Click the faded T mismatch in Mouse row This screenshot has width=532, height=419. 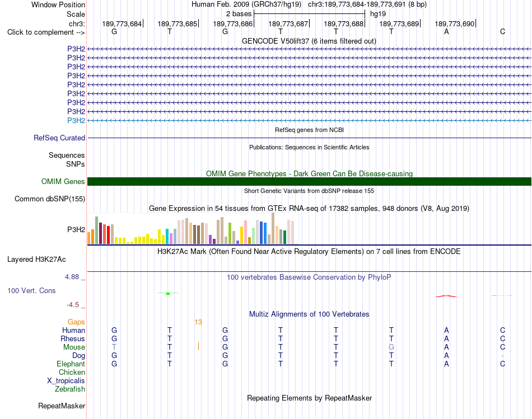[x=114, y=347]
